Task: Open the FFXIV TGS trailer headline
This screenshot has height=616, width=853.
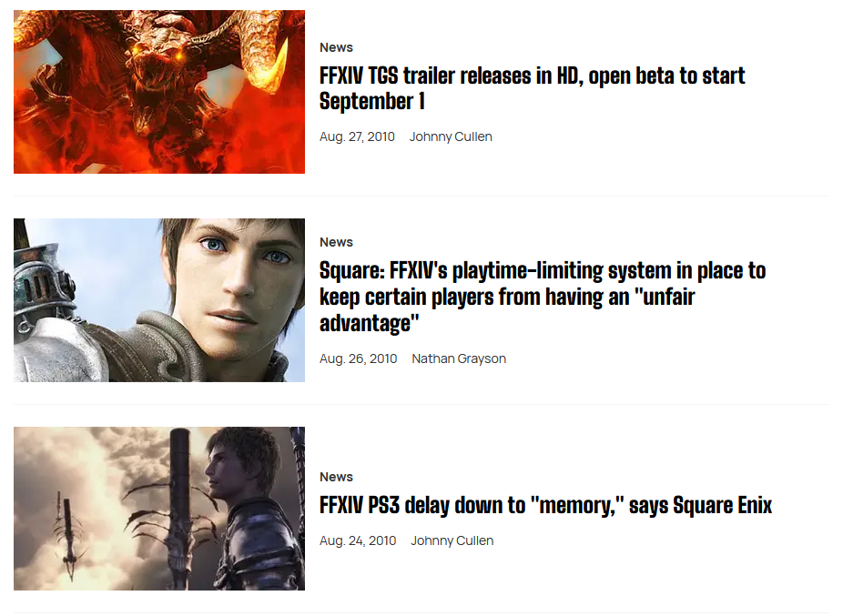Action: (x=532, y=88)
